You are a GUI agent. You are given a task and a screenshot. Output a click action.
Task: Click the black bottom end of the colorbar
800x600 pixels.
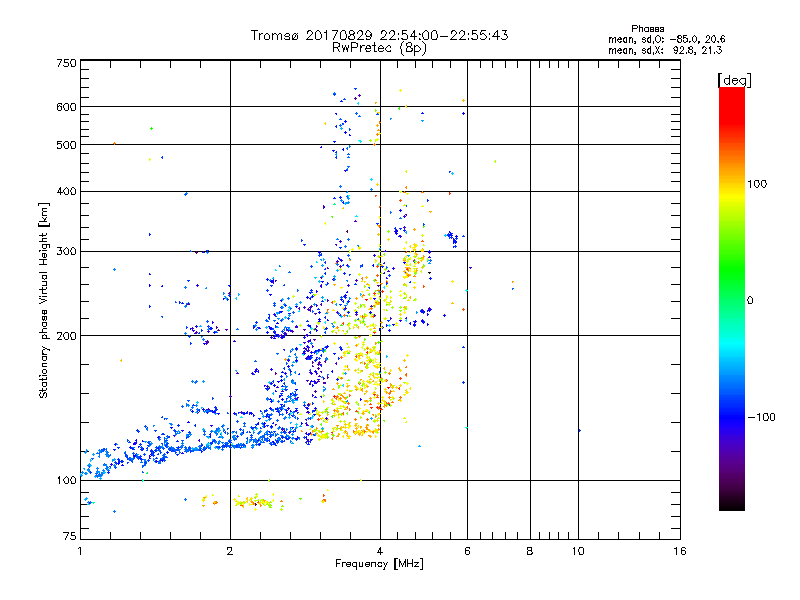732,503
